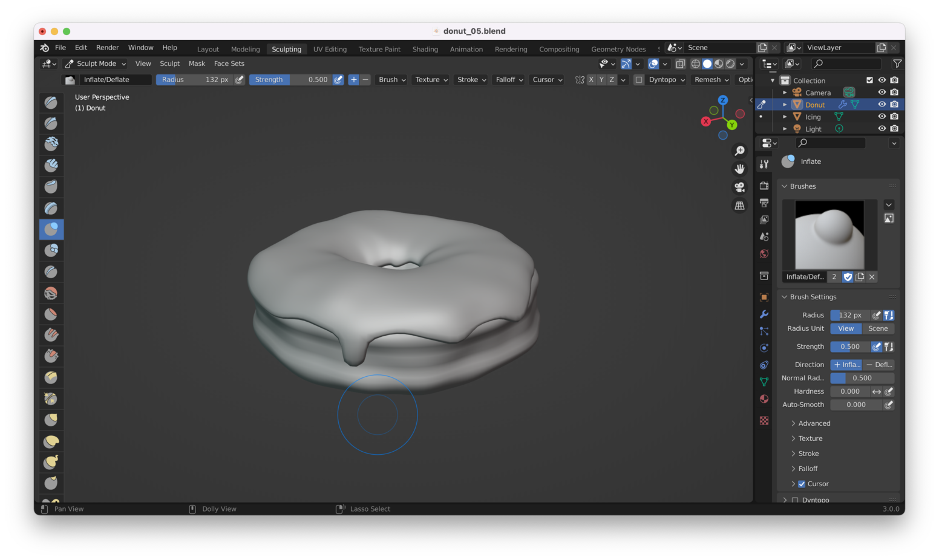
Task: Select the Draw brush at top of sculpt toolbar
Action: (51, 102)
